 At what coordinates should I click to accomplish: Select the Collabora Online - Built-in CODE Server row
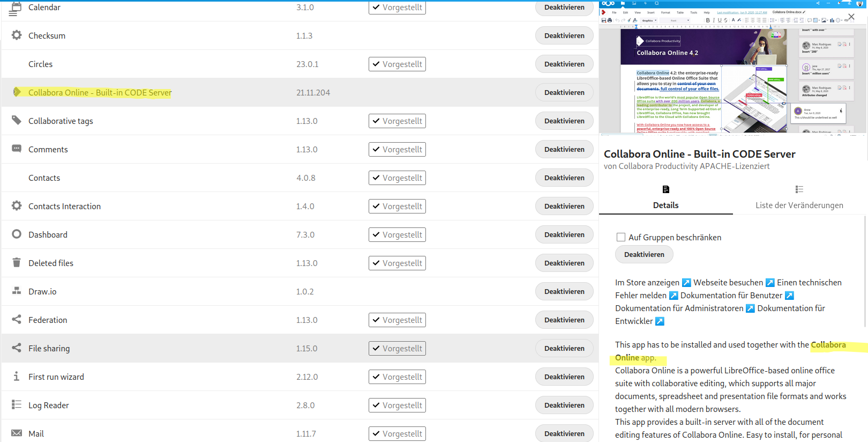pos(300,92)
